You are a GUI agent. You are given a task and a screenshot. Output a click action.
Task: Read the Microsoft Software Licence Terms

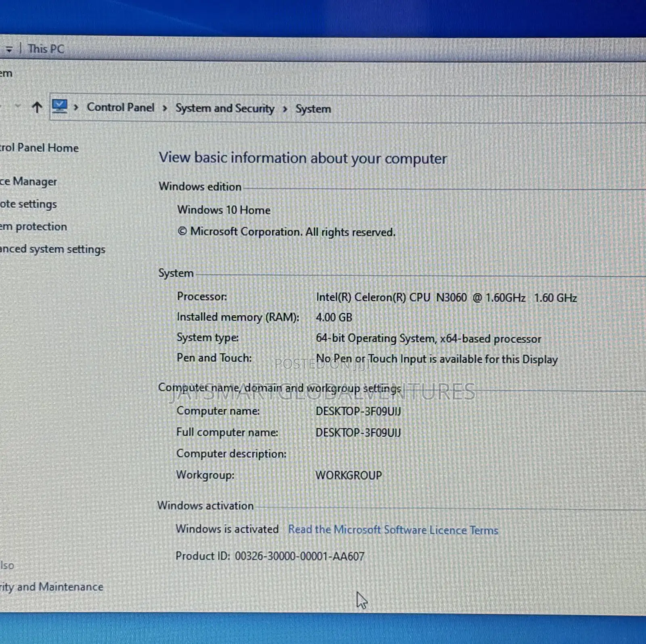click(x=393, y=530)
